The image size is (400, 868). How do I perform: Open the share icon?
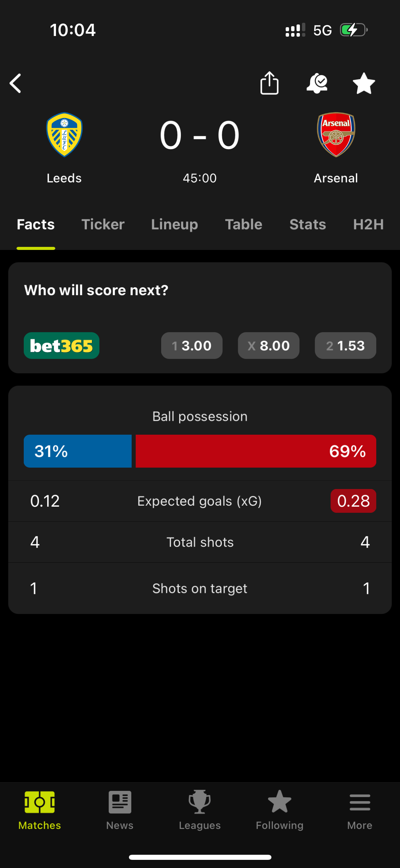pyautogui.click(x=269, y=83)
